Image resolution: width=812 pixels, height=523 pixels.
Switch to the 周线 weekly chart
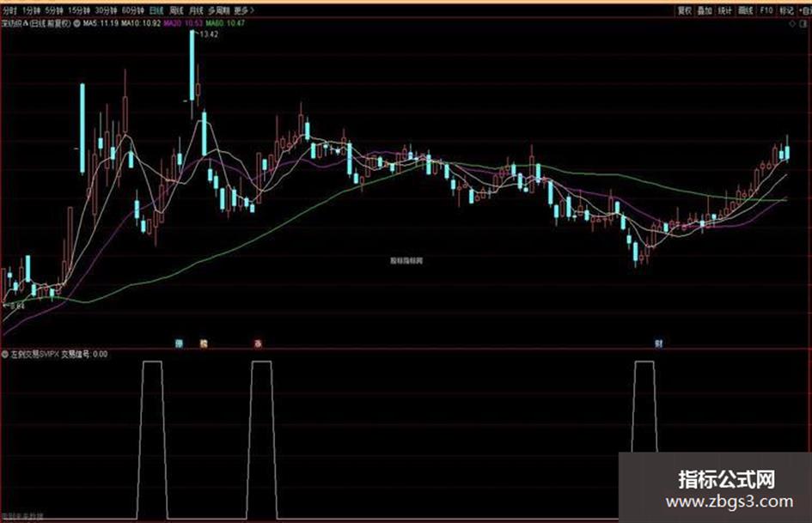point(177,10)
